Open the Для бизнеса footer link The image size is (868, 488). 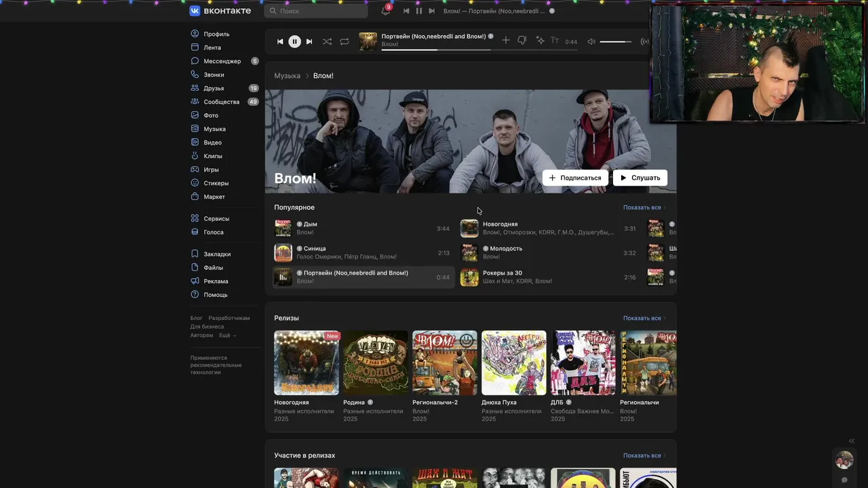click(x=207, y=327)
